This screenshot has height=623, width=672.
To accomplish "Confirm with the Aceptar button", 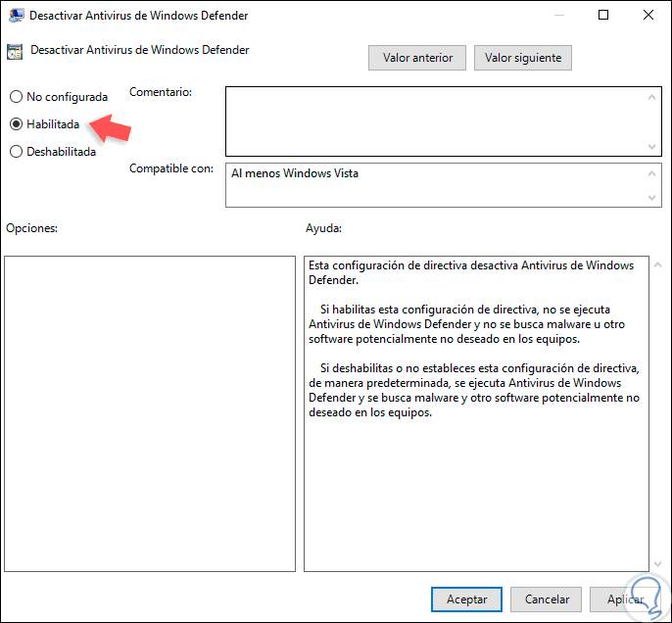I will 466,599.
